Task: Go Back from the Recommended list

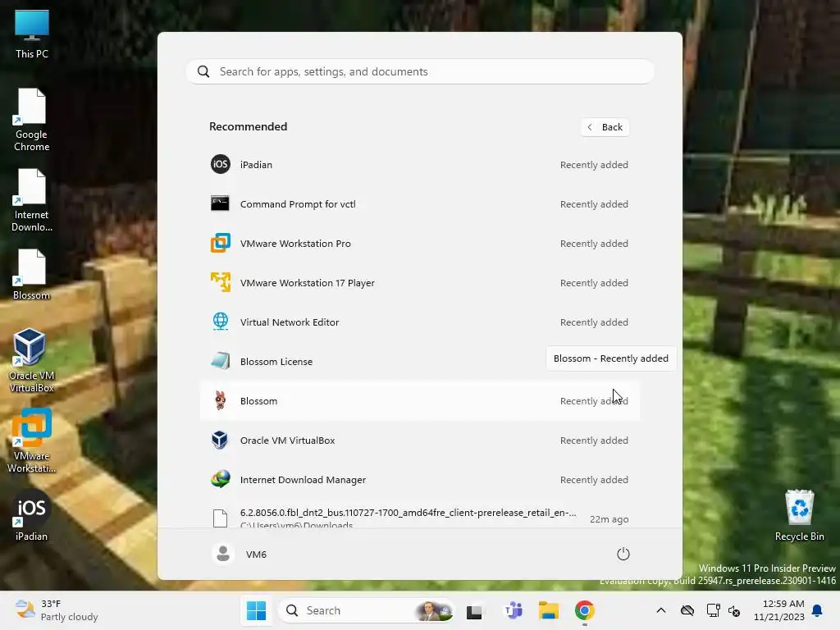Action: click(x=605, y=127)
